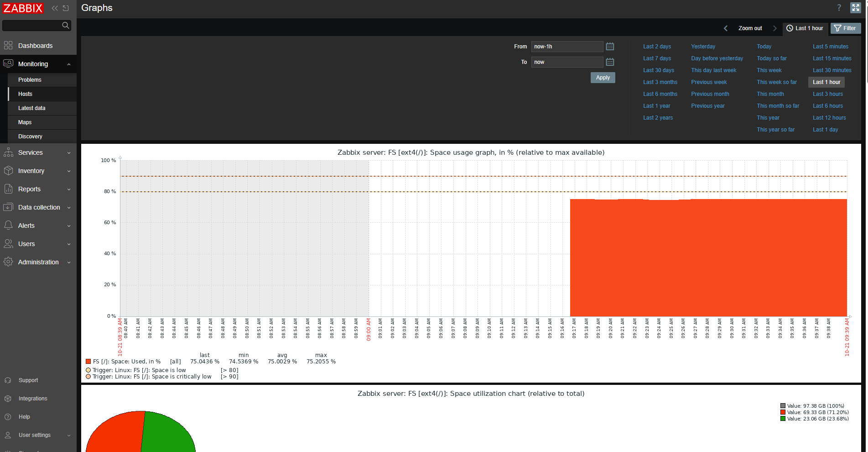Open Latest data under Monitoring
This screenshot has height=452, width=868.
[32, 108]
